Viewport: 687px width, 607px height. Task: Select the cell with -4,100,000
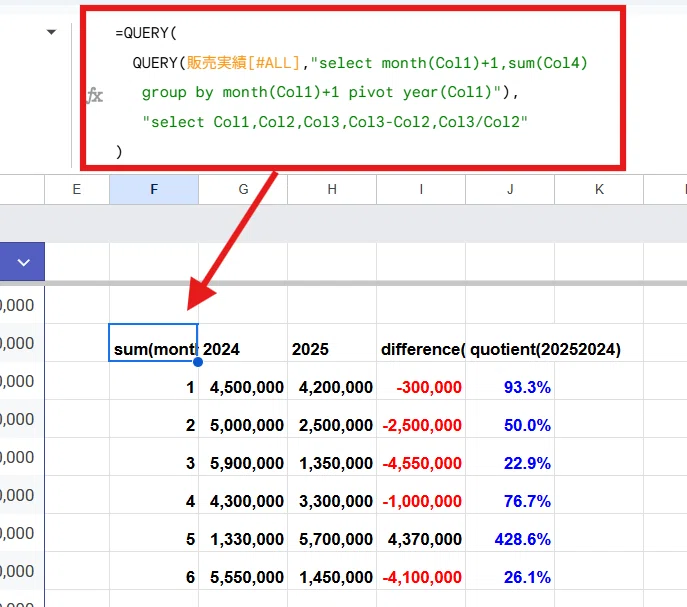click(421, 571)
